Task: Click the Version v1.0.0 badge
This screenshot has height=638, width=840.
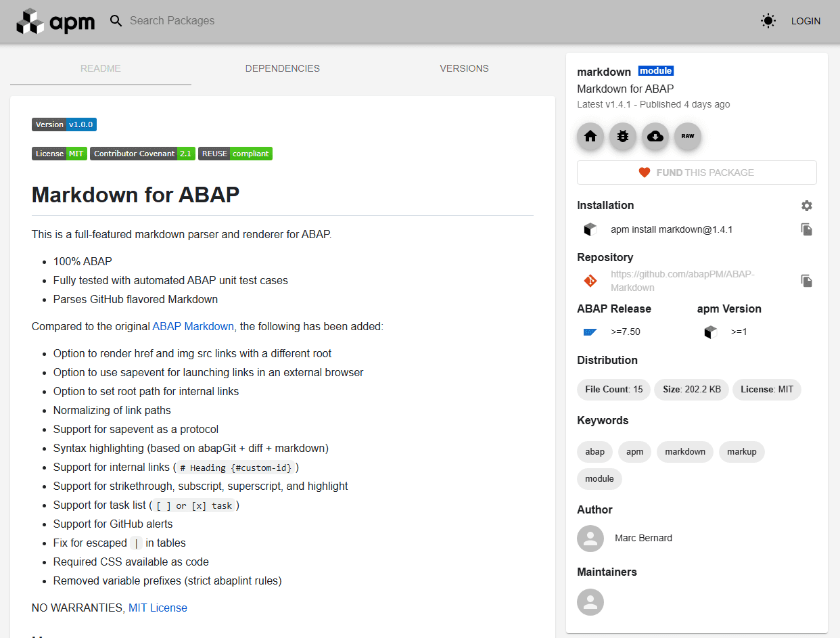Action: coord(64,124)
